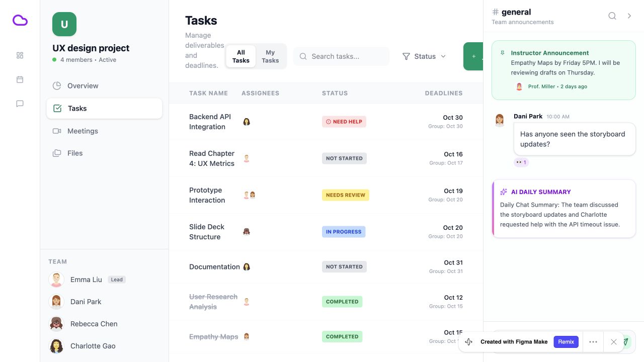Click assignee avatar on Empathy Maps row
The height and width of the screenshot is (362, 644).
point(247,337)
